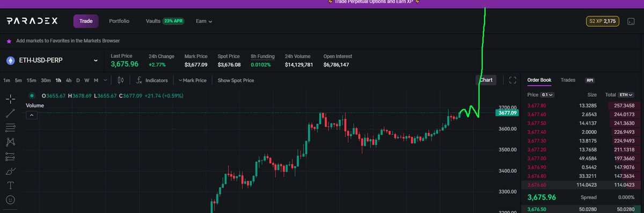Switch to the Trades tab
The height and width of the screenshot is (213, 644).
568,80
